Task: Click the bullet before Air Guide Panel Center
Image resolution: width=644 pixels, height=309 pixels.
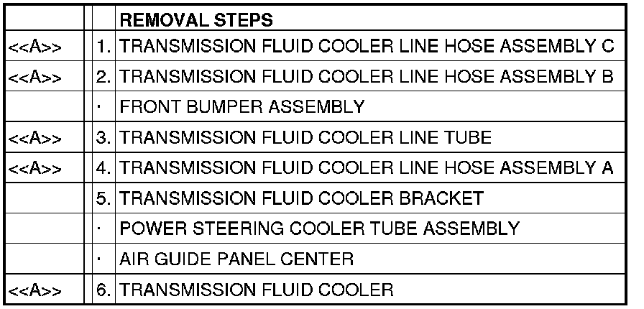Action: click(104, 259)
